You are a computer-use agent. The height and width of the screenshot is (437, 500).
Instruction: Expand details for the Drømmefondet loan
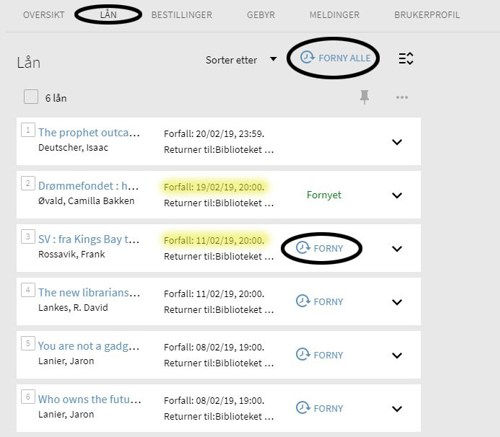pyautogui.click(x=397, y=195)
